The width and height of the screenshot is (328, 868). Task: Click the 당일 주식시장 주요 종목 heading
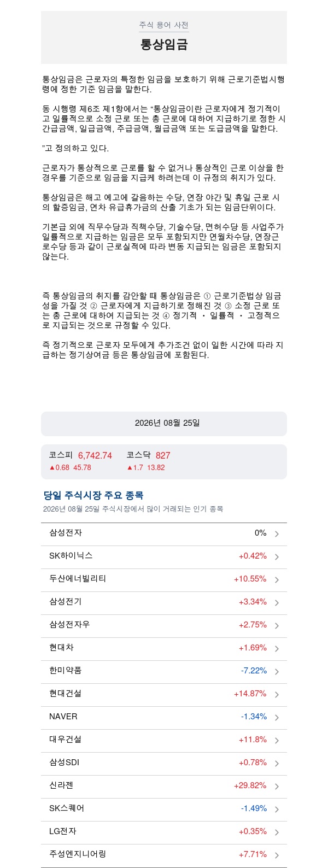[x=93, y=496]
